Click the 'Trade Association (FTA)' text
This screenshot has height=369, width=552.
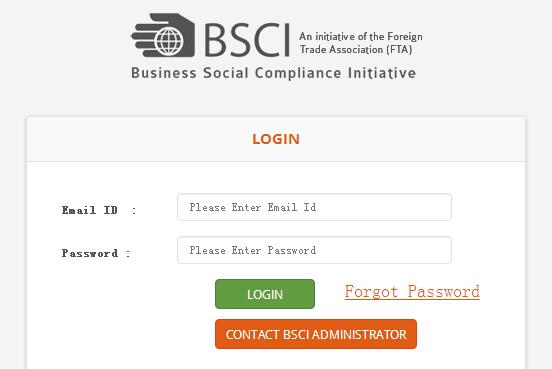356,49
